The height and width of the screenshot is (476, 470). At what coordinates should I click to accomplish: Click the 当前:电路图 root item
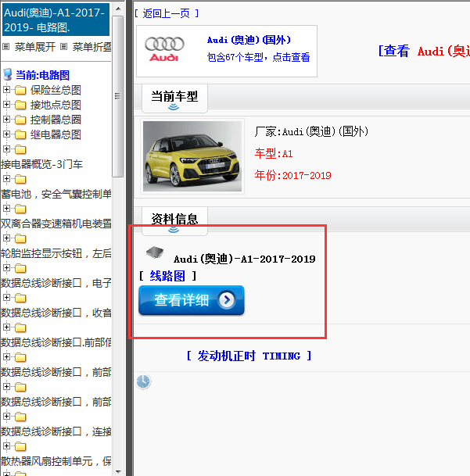click(42, 75)
